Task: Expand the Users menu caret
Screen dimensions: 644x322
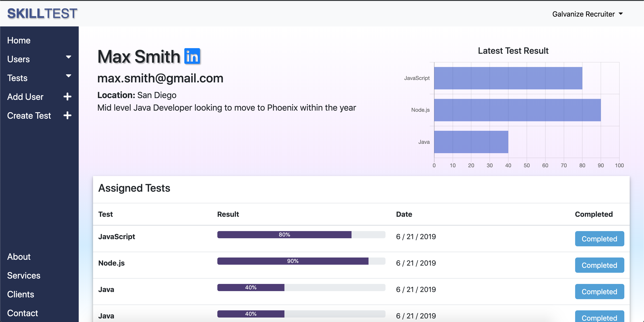Action: [x=68, y=57]
